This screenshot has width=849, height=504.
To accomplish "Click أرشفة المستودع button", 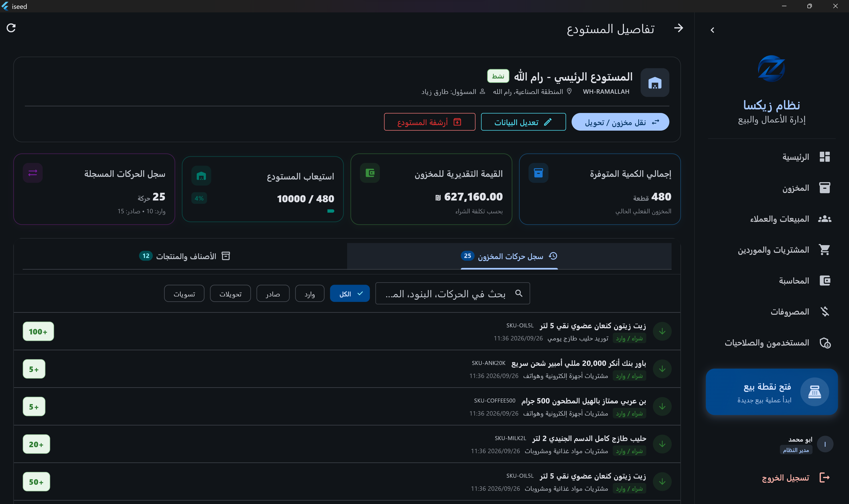I will pos(429,122).
